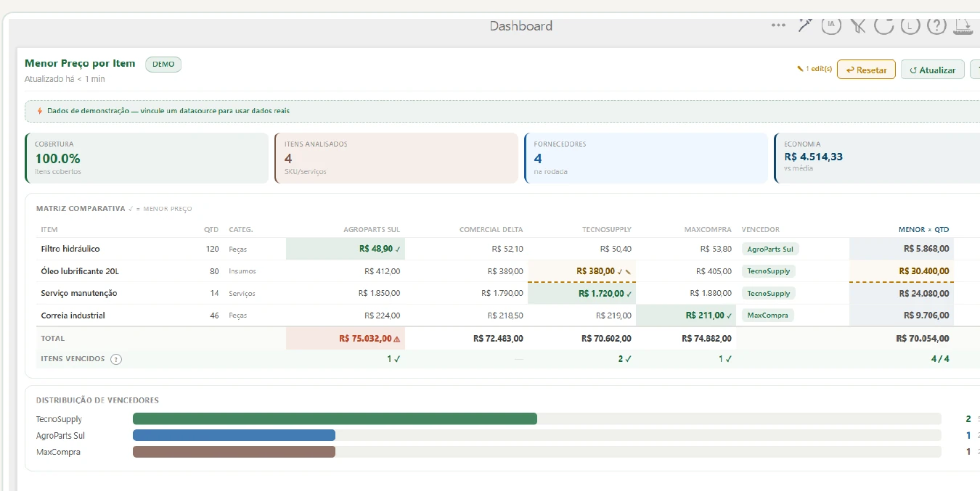This screenshot has height=491, width=980.
Task: Click the circular refresh icon in top toolbar
Action: 884,25
